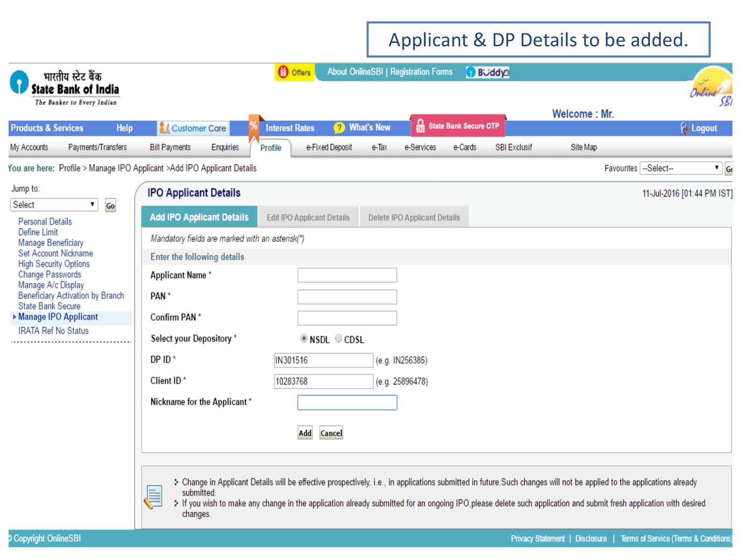Open the SBI Exclusif menu
The image size is (747, 560).
click(514, 147)
